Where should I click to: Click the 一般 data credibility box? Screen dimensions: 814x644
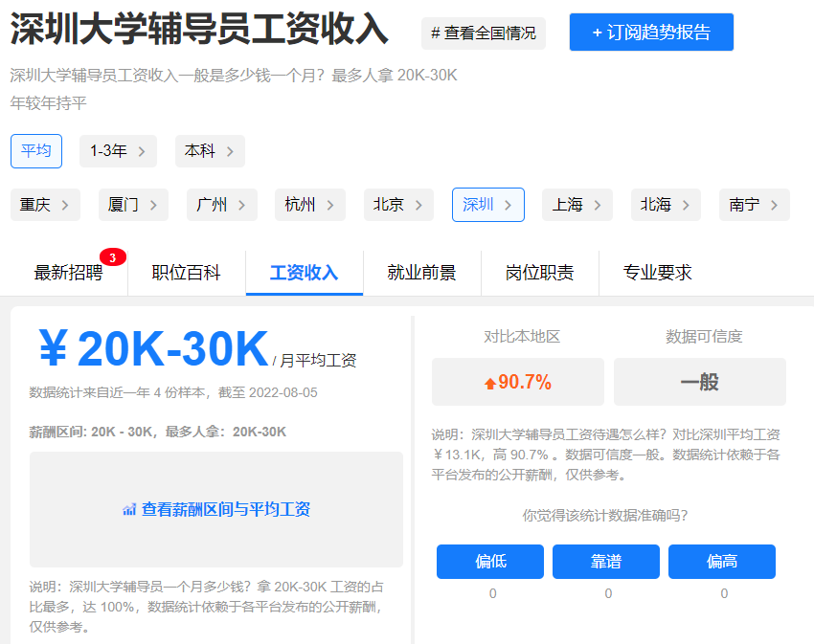coord(700,382)
